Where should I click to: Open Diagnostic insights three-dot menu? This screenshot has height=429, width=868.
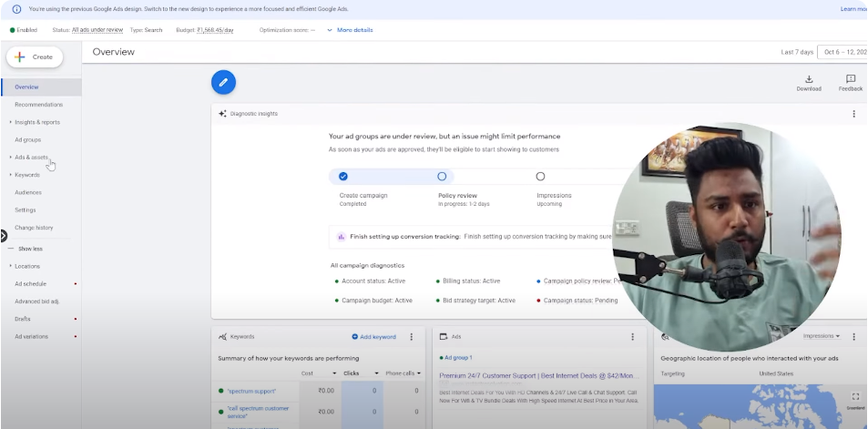point(853,114)
